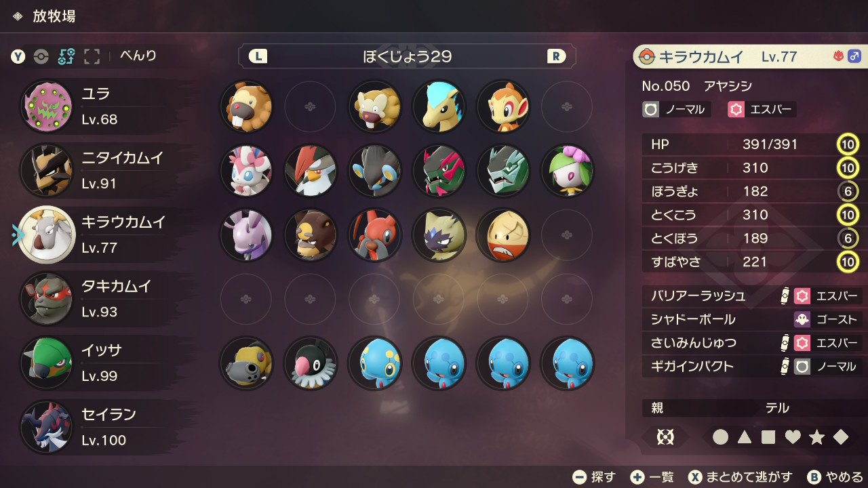Click the やめる quit button
868x488 pixels.
[x=836, y=477]
